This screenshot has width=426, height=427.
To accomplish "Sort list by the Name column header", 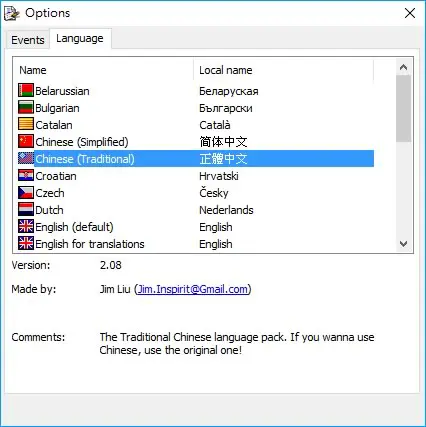I will 103,70.
